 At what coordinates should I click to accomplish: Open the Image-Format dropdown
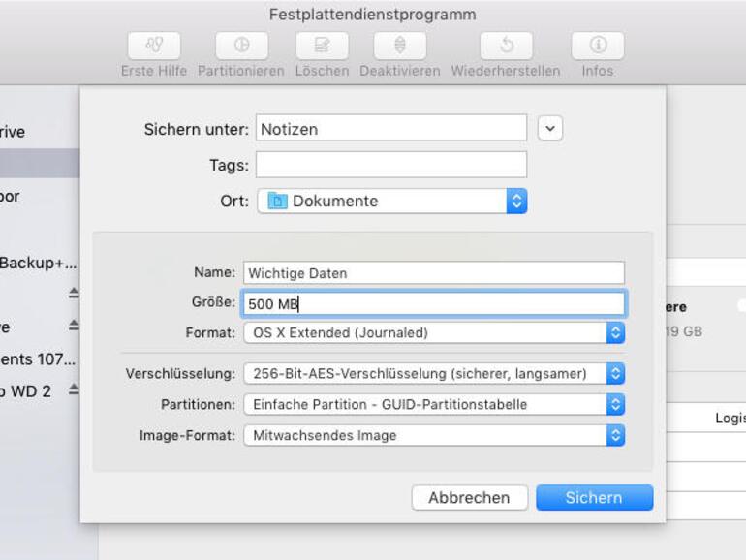pos(434,435)
